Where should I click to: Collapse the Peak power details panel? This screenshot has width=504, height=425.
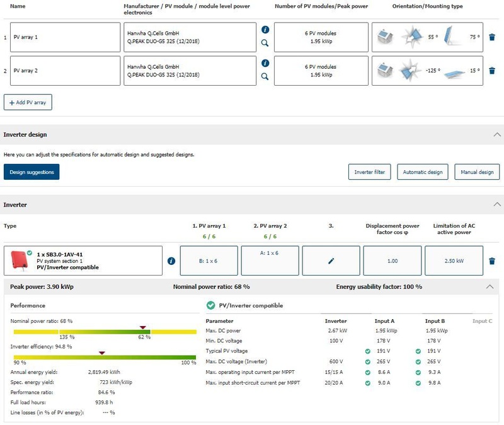pos(490,286)
